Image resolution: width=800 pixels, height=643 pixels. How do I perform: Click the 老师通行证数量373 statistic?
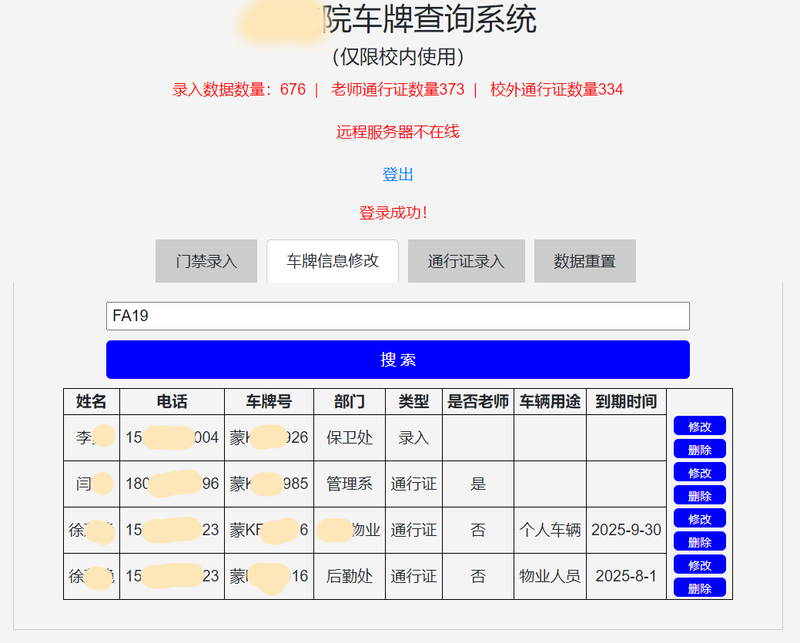(x=397, y=89)
